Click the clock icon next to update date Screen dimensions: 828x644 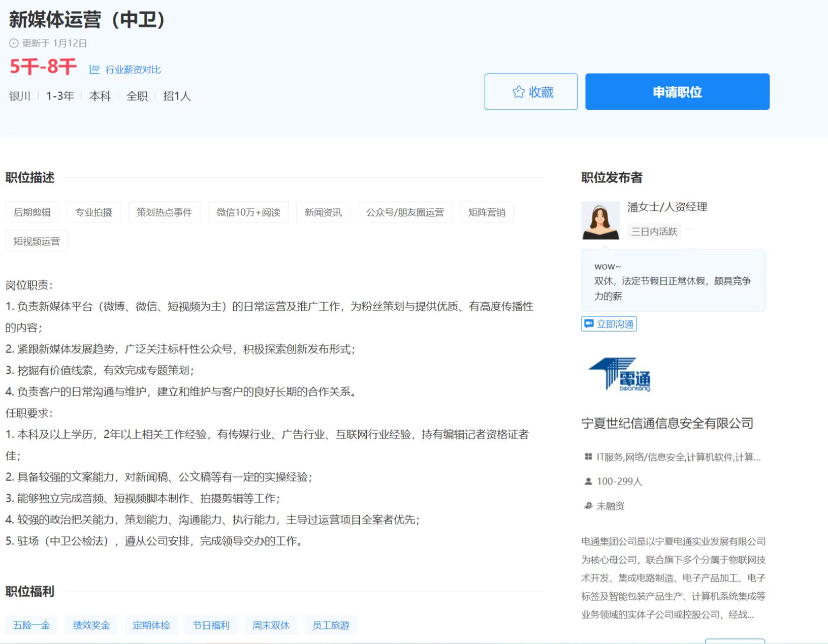click(x=14, y=44)
